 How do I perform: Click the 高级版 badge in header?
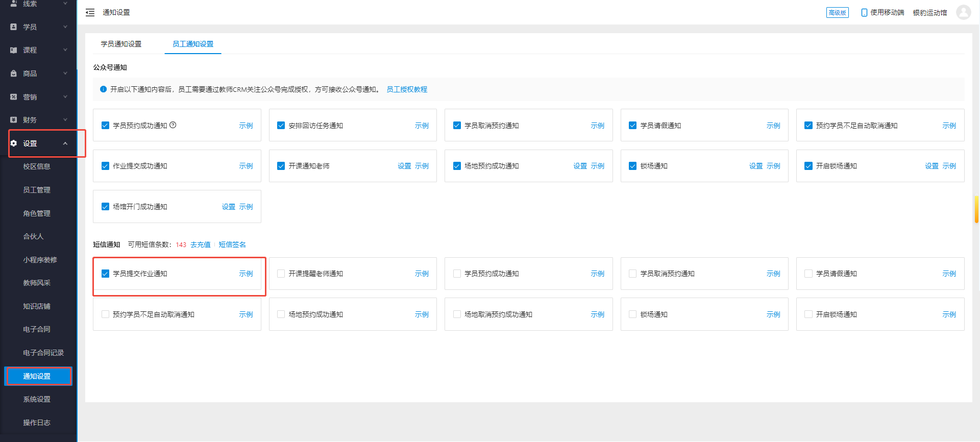coord(837,12)
